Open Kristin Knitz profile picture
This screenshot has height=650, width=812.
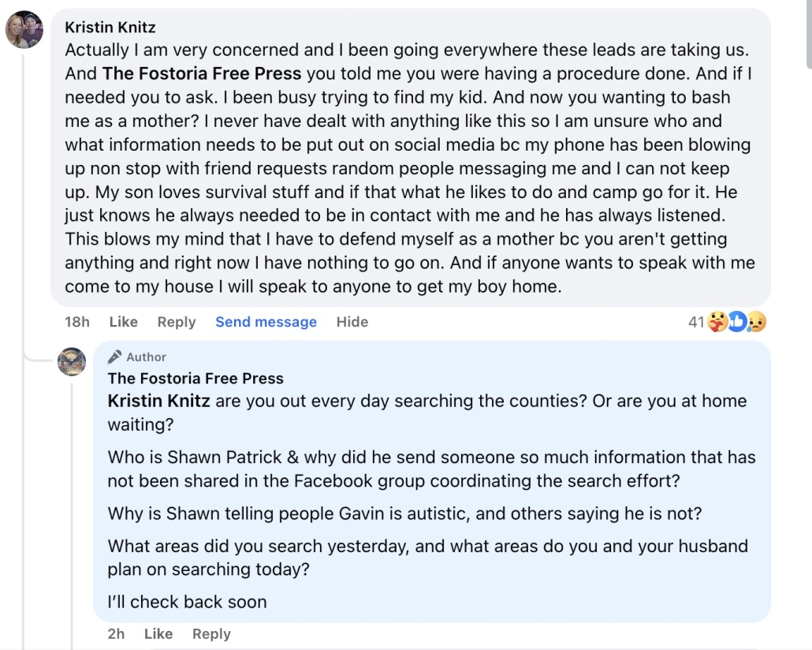click(x=24, y=29)
